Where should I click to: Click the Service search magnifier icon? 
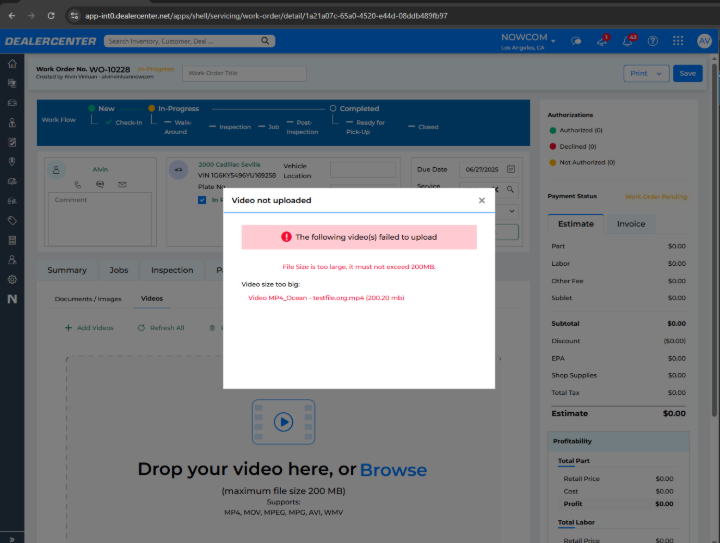coord(510,189)
